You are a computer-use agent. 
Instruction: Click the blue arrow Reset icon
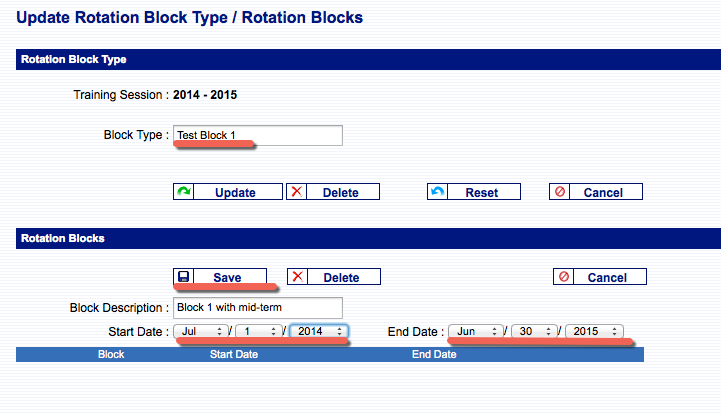click(437, 192)
